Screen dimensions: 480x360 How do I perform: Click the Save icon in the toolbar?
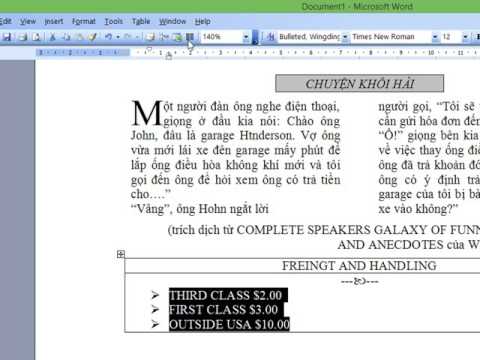point(7,37)
